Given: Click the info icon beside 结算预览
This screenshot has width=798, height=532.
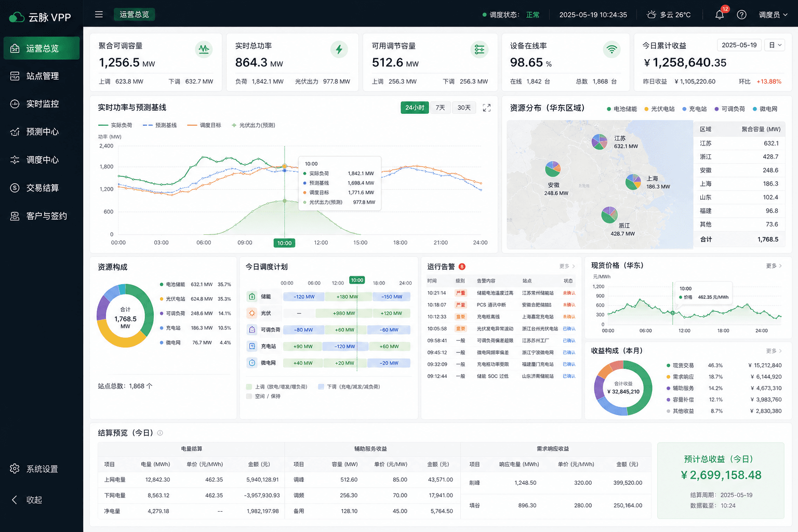Looking at the screenshot, I should 160,433.
